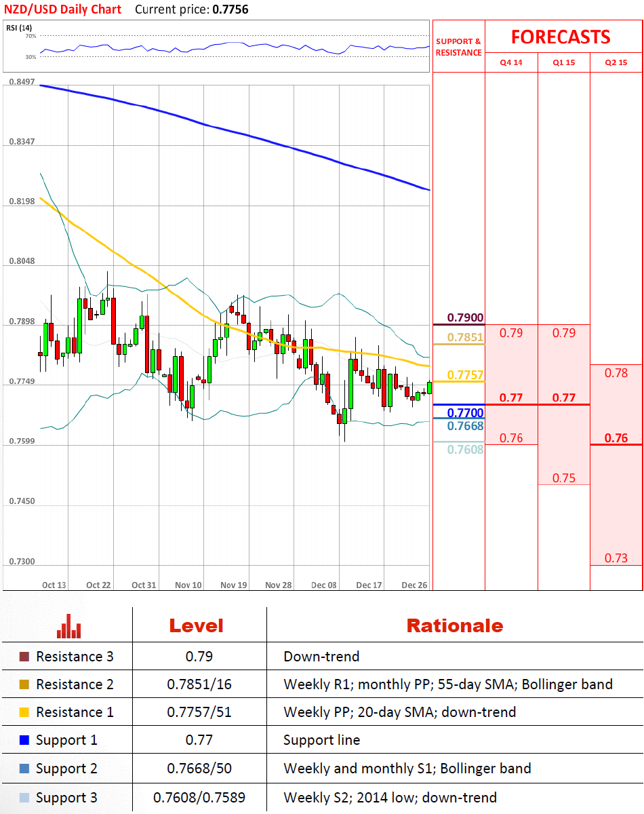
Task: Click the 0.8048 price axis label
Action: coord(22,261)
